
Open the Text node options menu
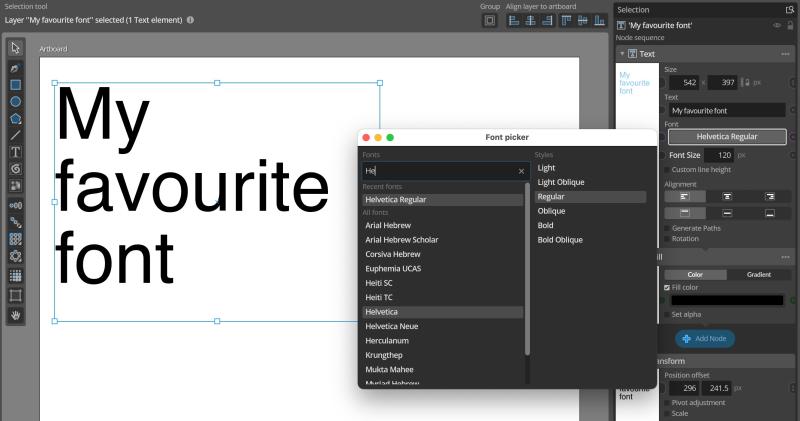click(x=783, y=54)
